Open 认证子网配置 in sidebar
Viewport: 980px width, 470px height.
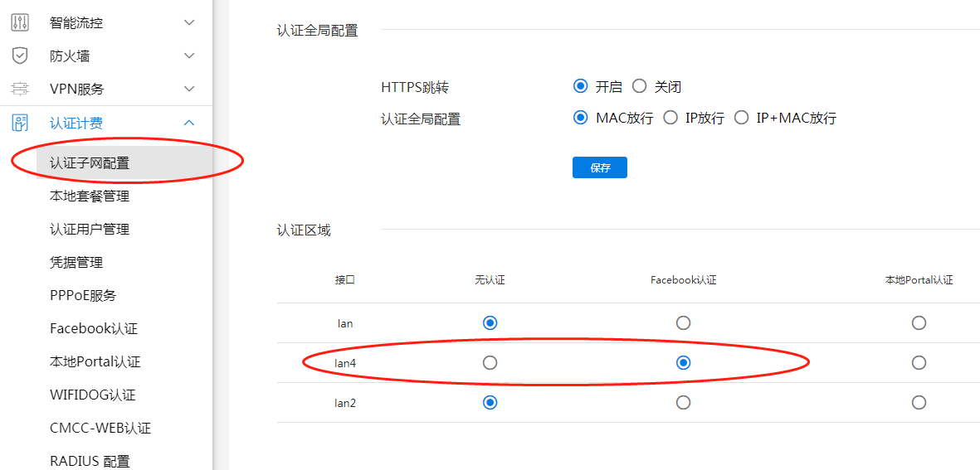(x=90, y=163)
